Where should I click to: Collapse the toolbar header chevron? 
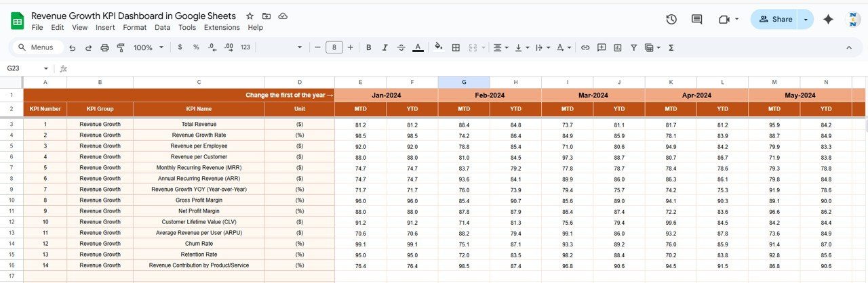[x=849, y=47]
